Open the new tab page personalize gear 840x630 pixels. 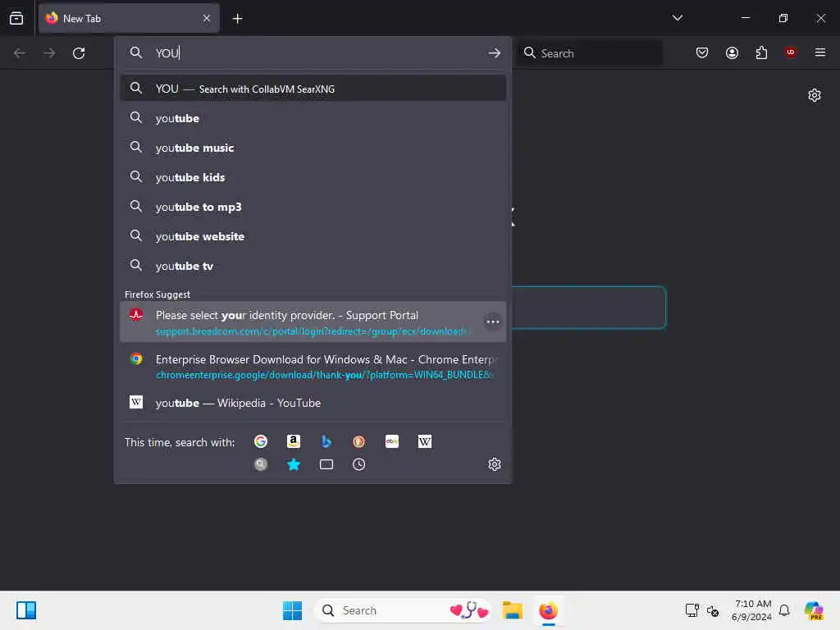point(815,95)
